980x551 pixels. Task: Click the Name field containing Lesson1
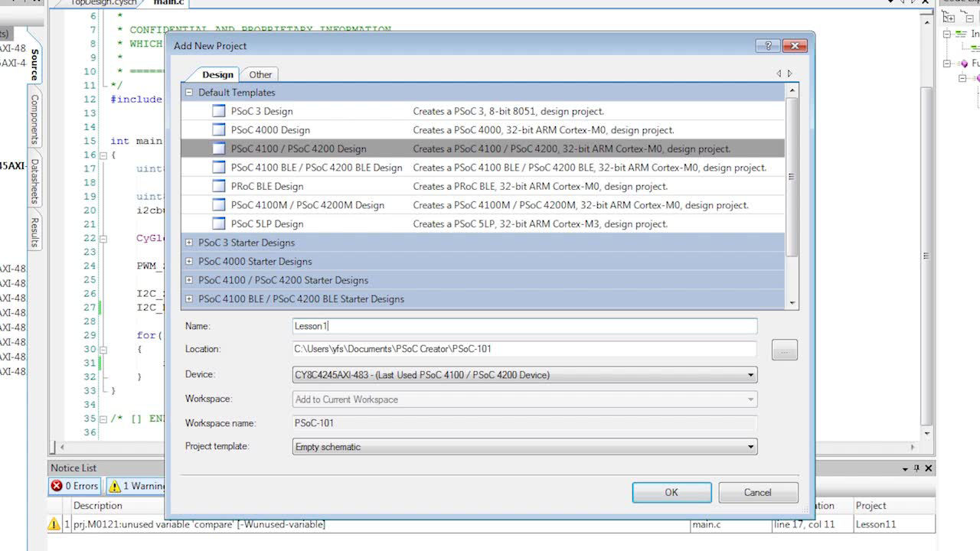pyautogui.click(x=524, y=326)
